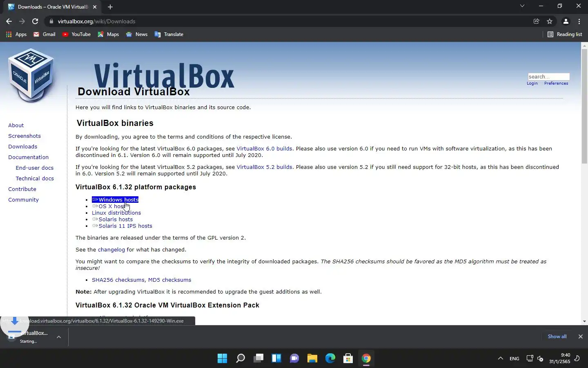Open Chat on the taskbar

(x=294, y=359)
